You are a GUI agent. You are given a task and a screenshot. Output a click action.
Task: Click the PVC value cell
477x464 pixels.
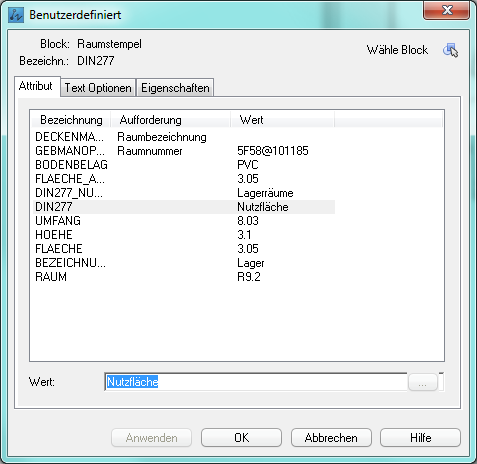(248, 165)
